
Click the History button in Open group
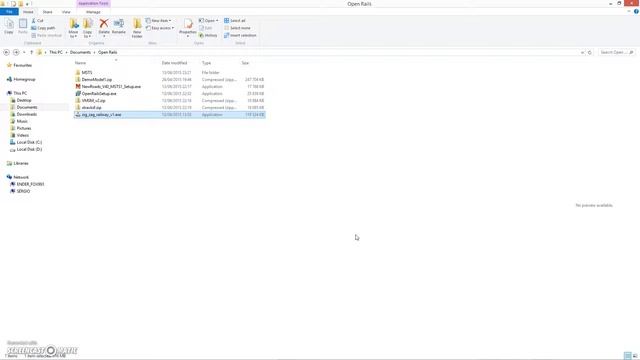pyautogui.click(x=208, y=36)
